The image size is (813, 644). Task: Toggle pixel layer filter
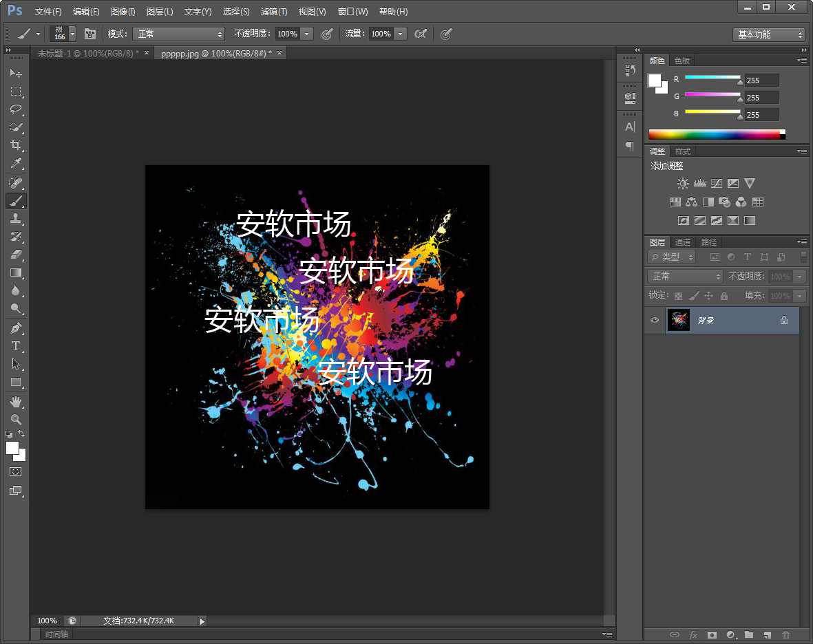[x=715, y=257]
